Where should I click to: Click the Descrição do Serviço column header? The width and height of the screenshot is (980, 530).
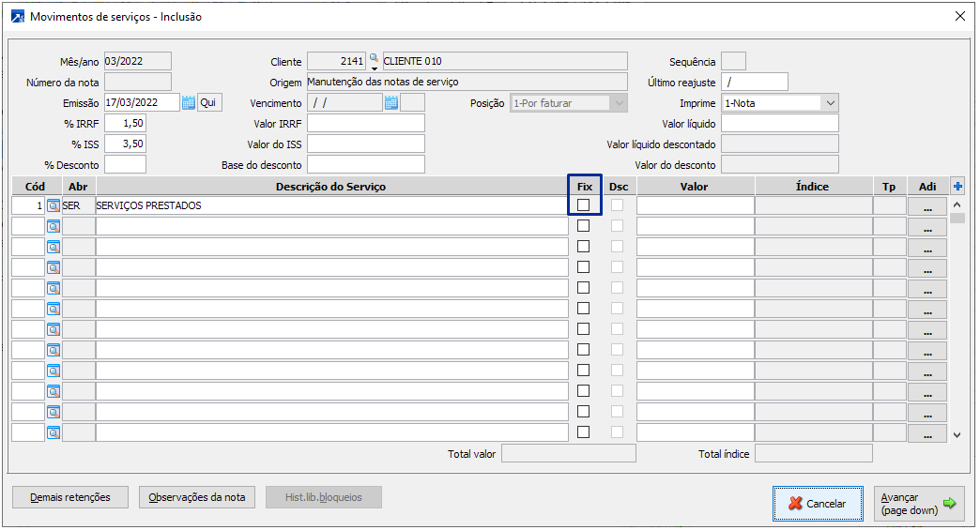(331, 186)
